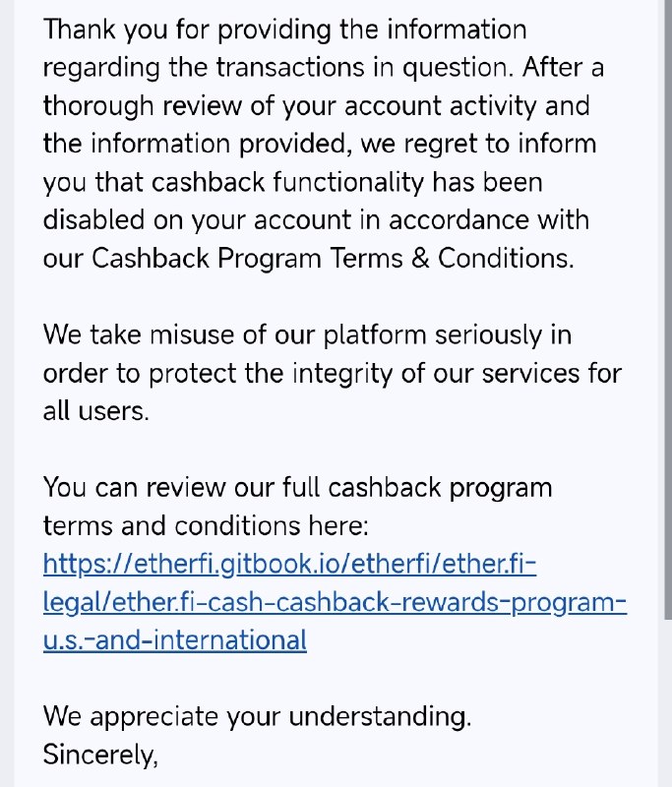This screenshot has height=787, width=672.
Task: Click the 'We appreciate your understanding.' sentence
Action: (257, 716)
